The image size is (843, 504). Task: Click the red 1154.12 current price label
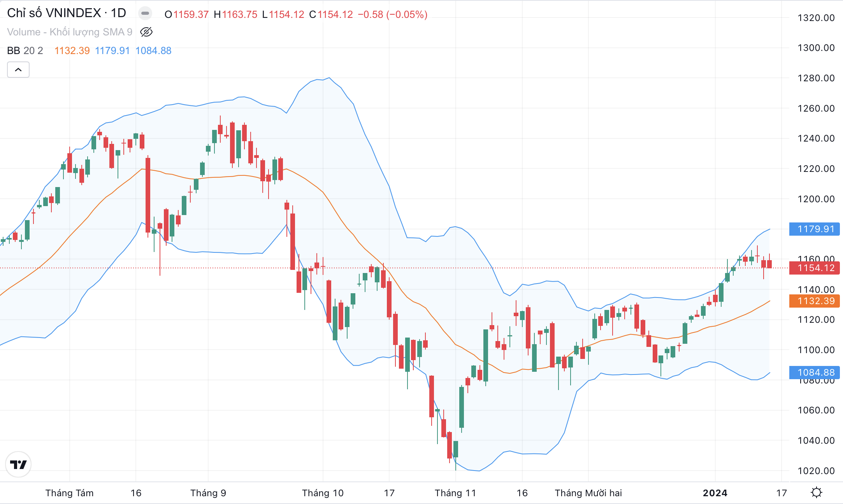(814, 268)
